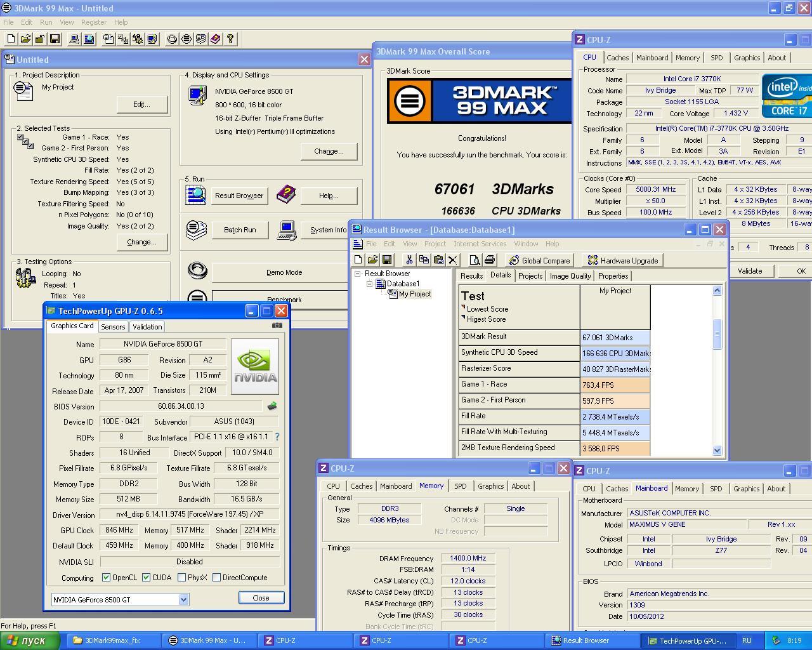Click Copy icon in Result Browser toolbar
This screenshot has width=812, height=650.
pos(424,260)
